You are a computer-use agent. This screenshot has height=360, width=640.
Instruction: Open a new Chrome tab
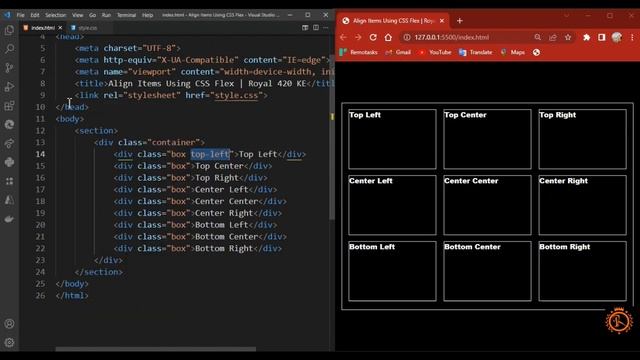460,20
